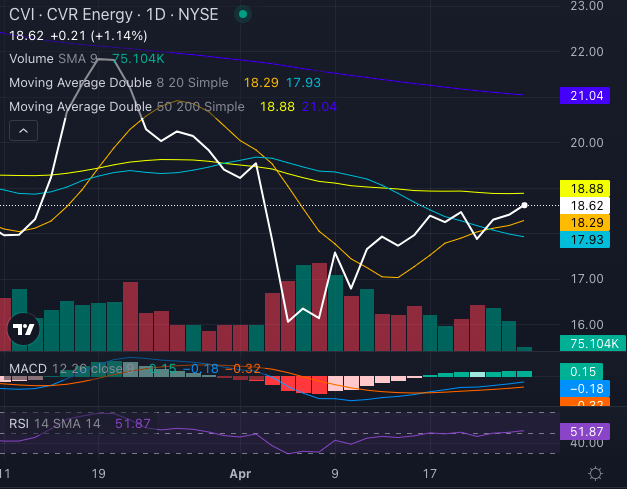Click the last price circle marker

pos(525,205)
